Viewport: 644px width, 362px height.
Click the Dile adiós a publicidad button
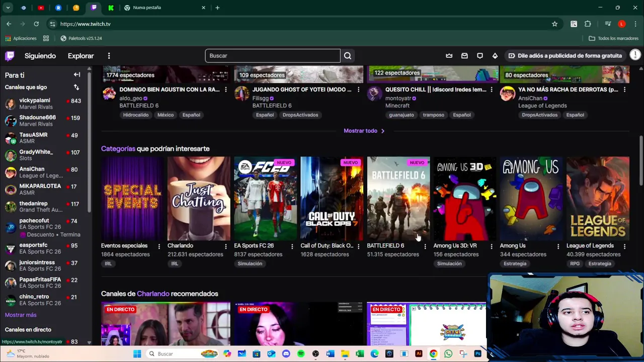click(565, 56)
